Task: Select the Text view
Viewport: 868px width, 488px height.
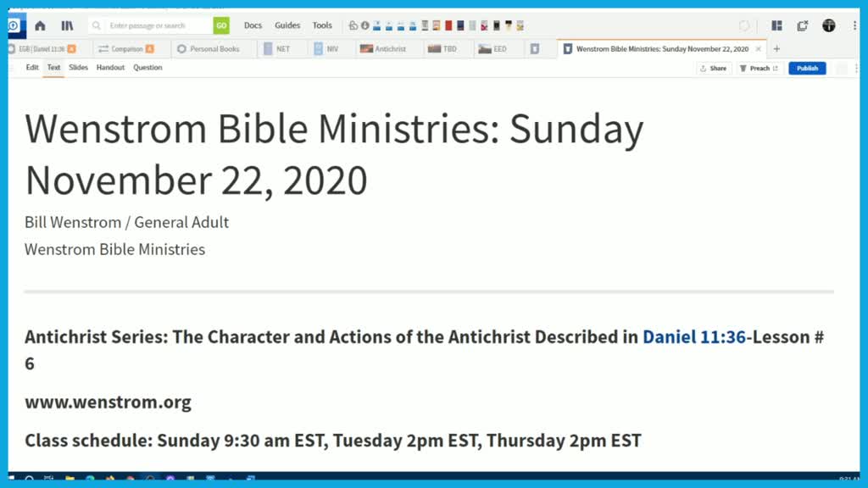Action: click(x=53, y=68)
